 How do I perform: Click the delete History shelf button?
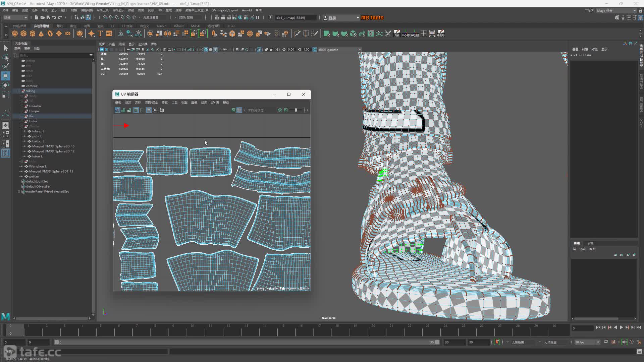pyautogui.click(x=397, y=34)
